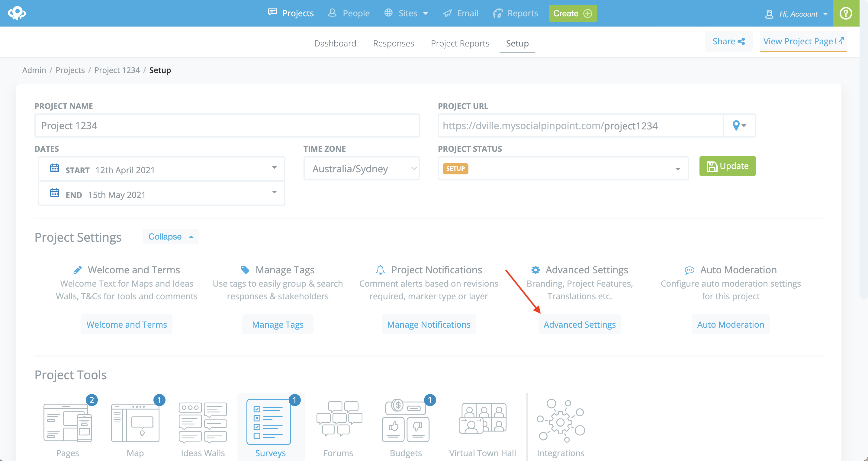Click the Map count badge showing 1

coord(159,400)
